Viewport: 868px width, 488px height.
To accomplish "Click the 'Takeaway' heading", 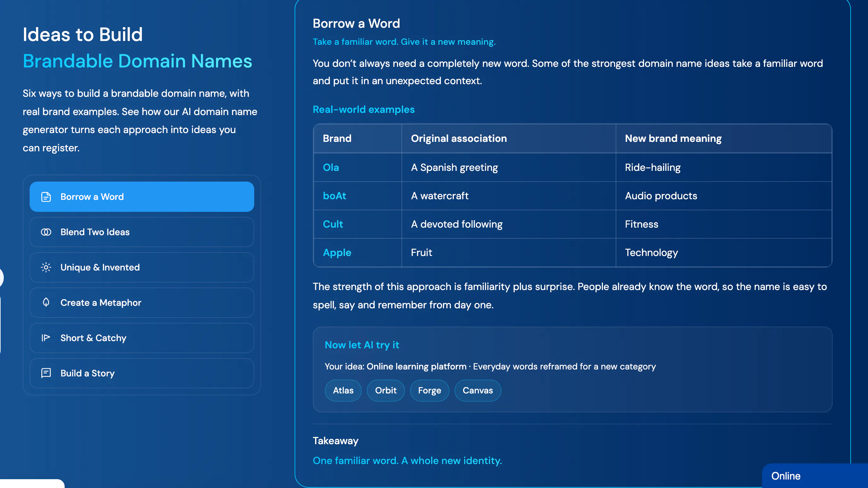I will (x=335, y=441).
